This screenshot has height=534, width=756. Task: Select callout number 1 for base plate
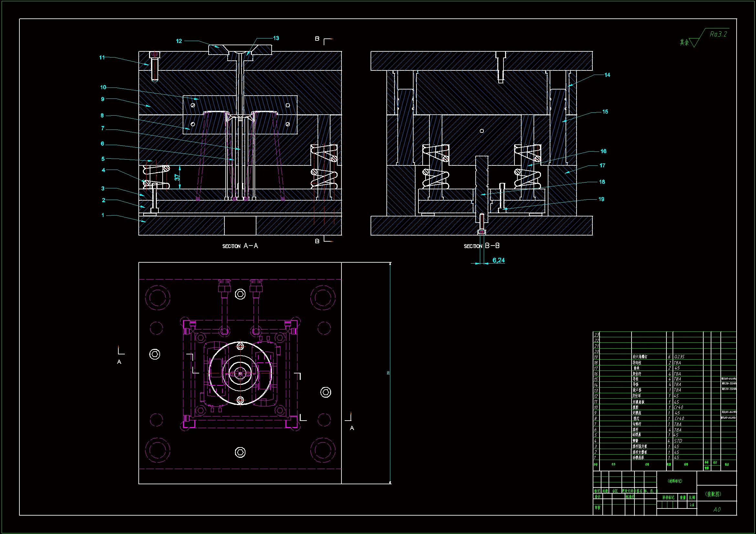(x=103, y=215)
